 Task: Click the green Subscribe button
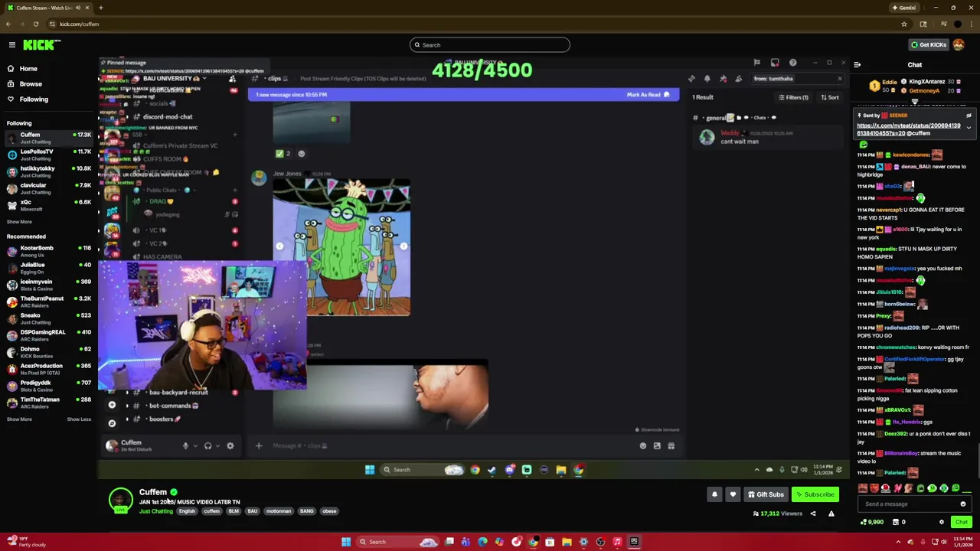(x=815, y=494)
